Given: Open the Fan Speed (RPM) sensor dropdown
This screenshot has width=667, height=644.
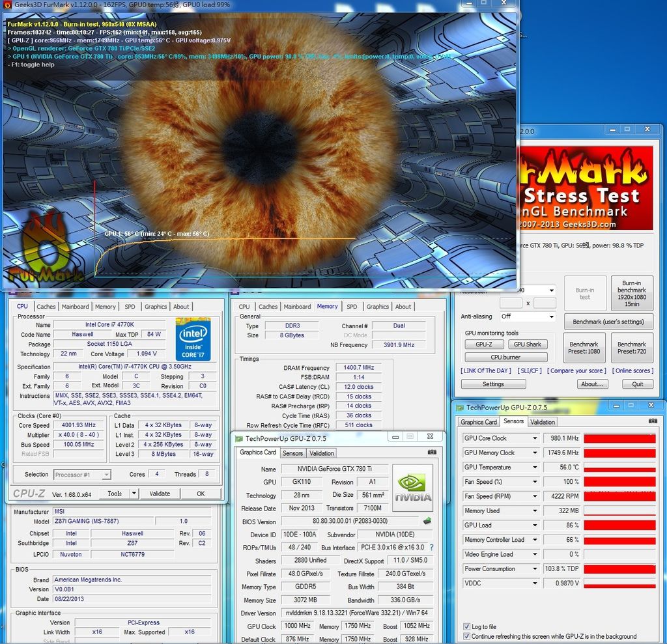Looking at the screenshot, I should coord(535,496).
